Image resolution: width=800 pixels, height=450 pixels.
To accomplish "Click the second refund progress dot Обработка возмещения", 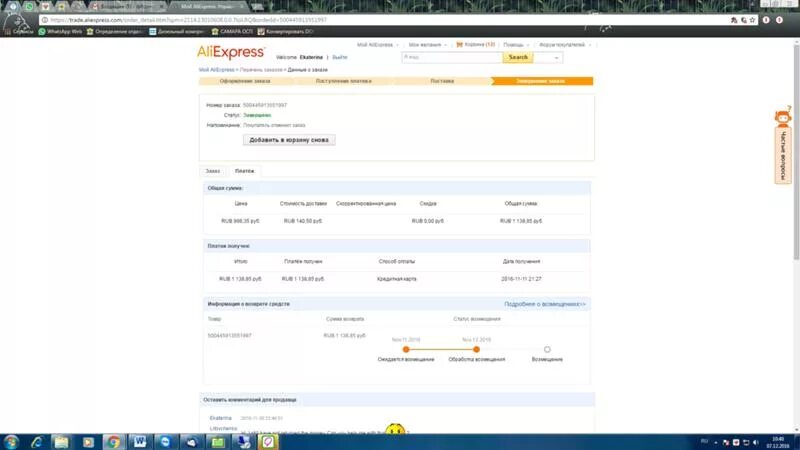I will click(x=476, y=349).
